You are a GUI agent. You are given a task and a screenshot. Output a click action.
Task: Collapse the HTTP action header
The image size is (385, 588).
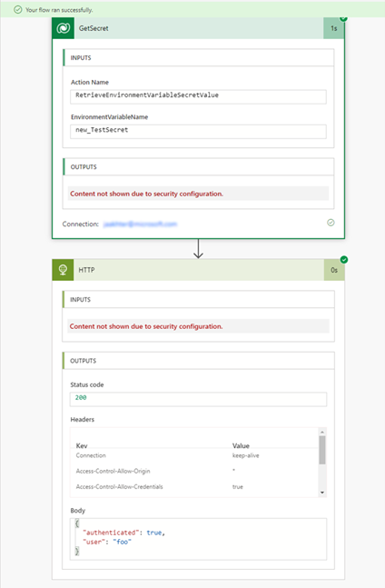(199, 270)
